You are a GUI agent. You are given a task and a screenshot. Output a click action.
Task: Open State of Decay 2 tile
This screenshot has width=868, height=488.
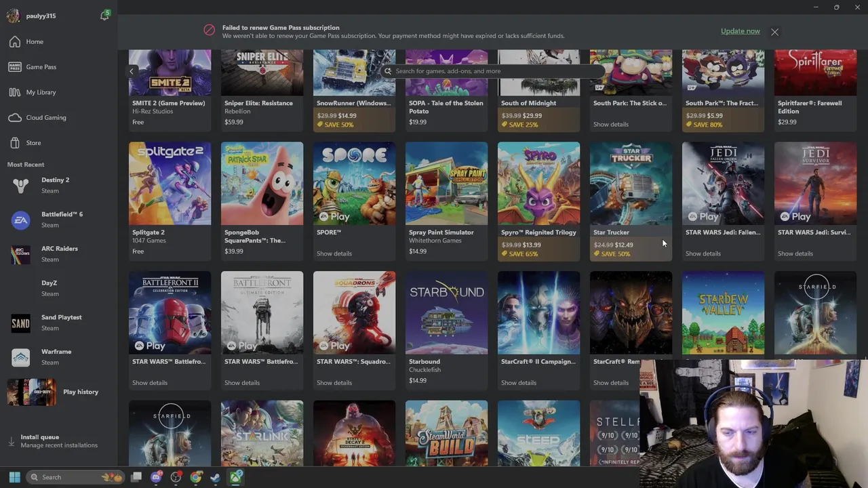coord(354,433)
